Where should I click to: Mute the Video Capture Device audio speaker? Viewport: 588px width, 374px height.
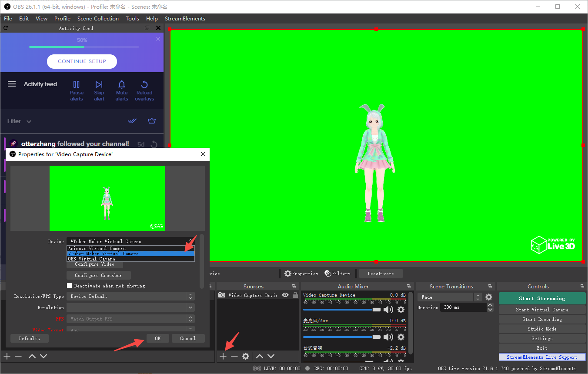pos(388,310)
